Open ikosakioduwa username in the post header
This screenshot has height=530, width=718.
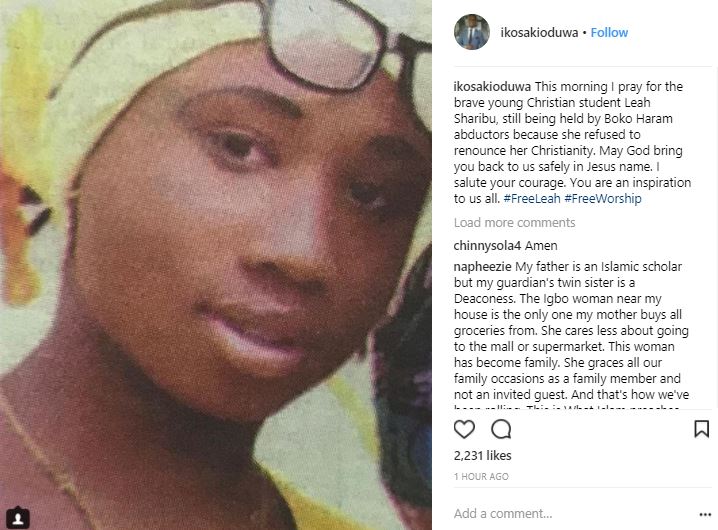pos(539,33)
